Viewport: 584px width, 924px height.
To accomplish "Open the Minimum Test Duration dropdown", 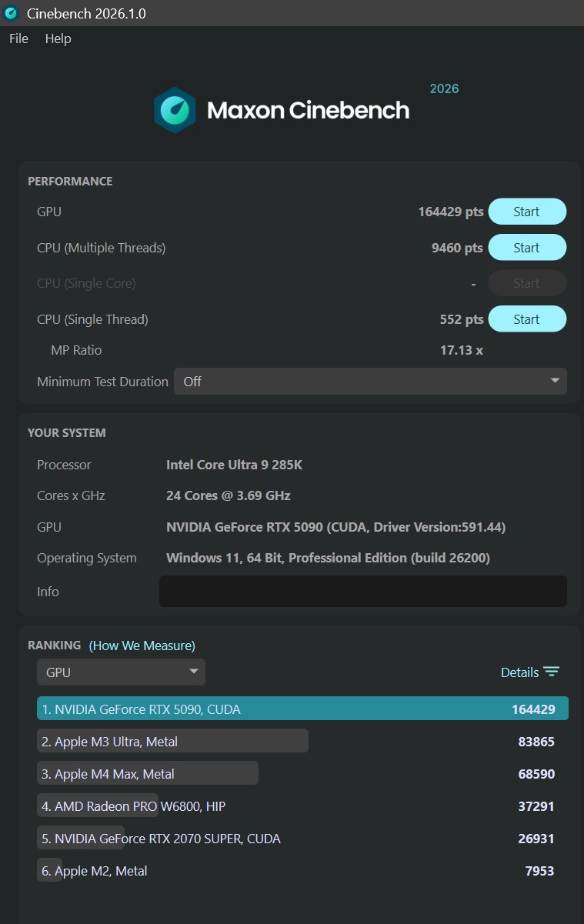I will tap(370, 380).
